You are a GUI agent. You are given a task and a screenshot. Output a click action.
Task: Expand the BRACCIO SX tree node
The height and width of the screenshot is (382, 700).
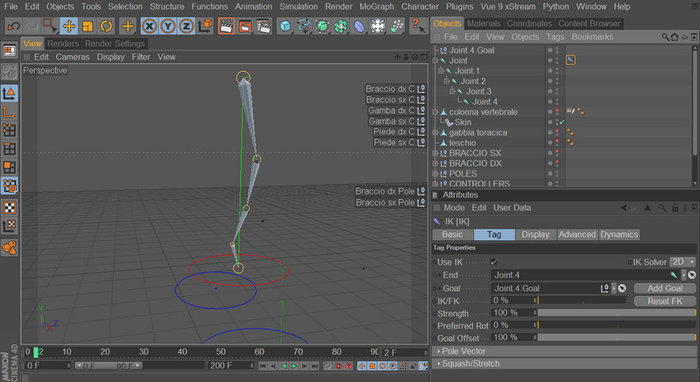point(436,153)
